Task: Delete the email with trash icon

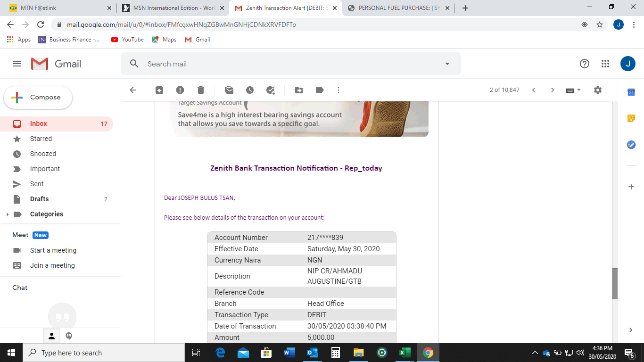Action: tap(201, 90)
